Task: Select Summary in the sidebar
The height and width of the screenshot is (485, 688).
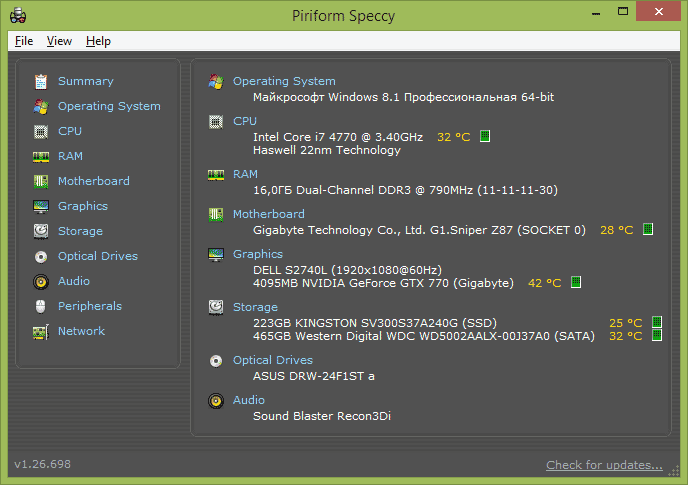Action: (86, 81)
